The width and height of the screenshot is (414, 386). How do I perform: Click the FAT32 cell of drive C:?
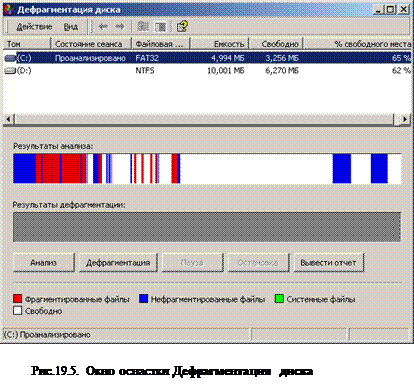147,58
